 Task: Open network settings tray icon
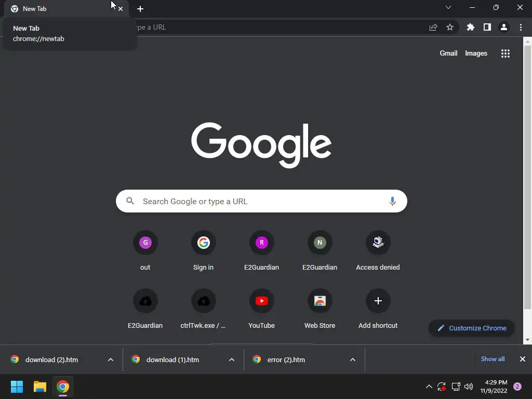(456, 387)
